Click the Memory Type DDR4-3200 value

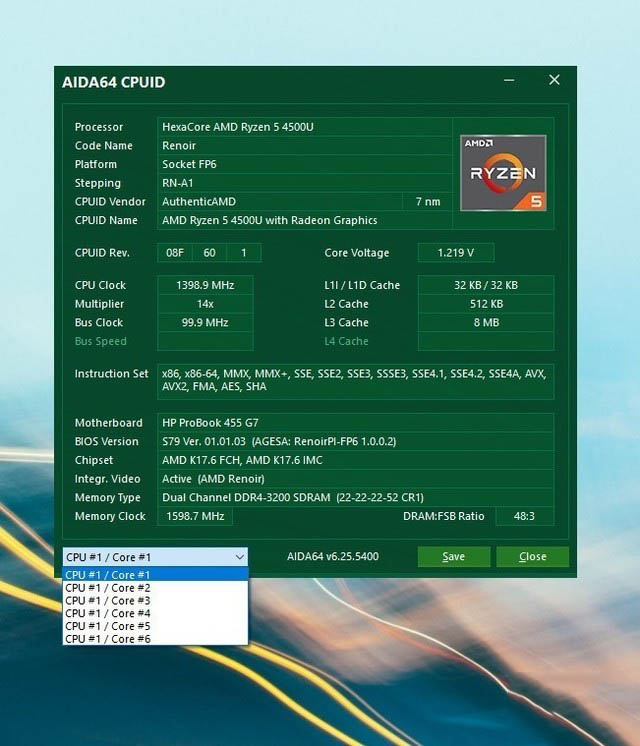pos(355,497)
